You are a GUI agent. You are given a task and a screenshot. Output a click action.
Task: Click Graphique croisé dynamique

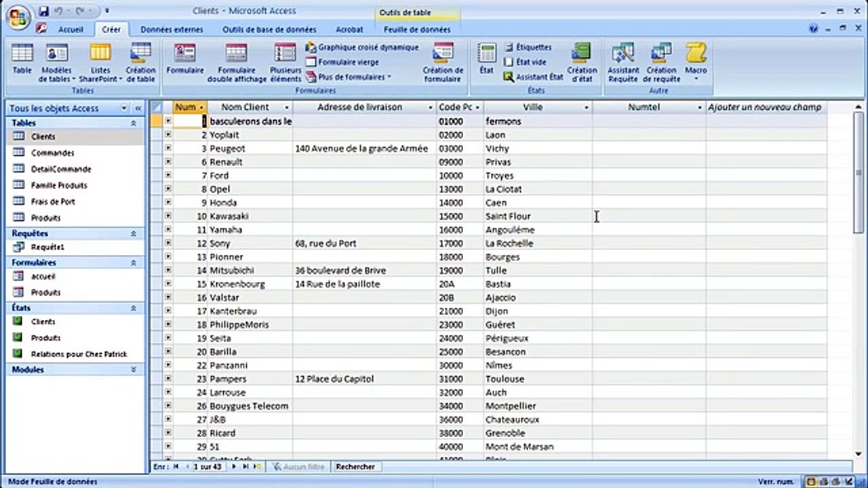362,47
